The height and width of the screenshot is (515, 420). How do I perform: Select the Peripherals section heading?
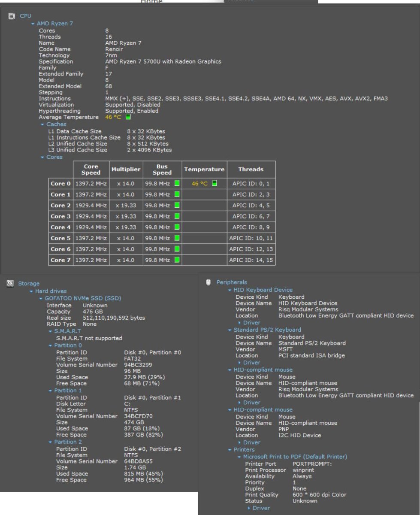[x=232, y=282]
